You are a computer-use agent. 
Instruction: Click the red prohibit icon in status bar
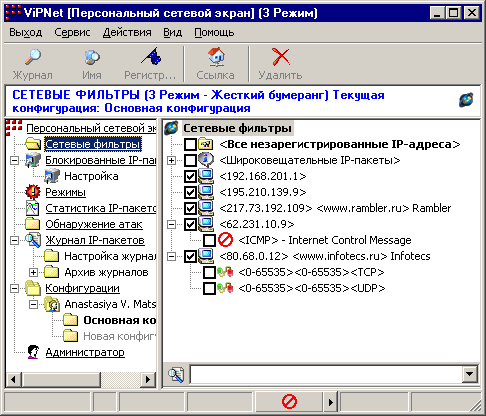pos(289,402)
